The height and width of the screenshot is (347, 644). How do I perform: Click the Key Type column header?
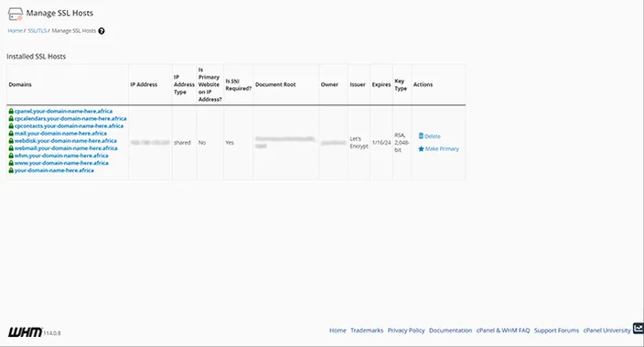pos(401,85)
